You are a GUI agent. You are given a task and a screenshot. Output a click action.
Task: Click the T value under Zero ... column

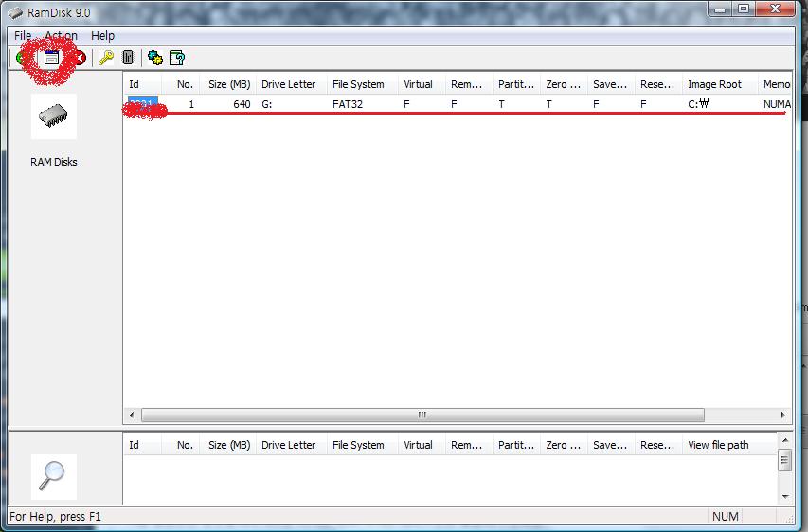coord(548,104)
